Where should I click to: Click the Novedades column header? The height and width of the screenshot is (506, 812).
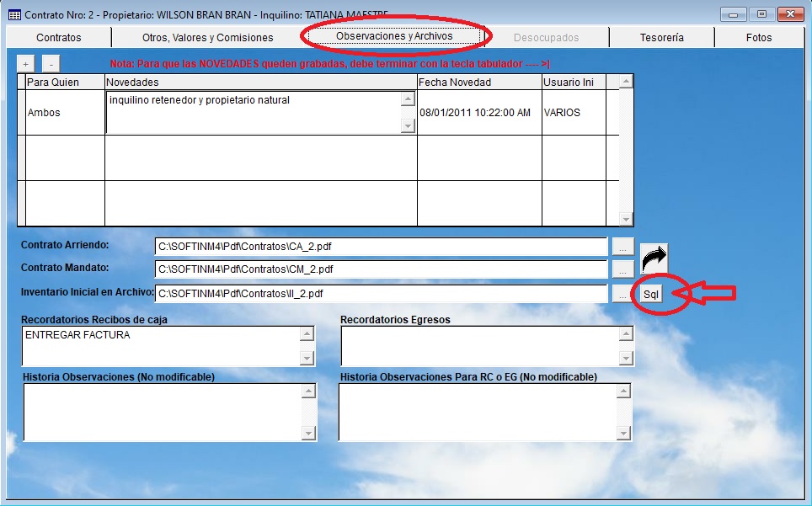click(261, 83)
